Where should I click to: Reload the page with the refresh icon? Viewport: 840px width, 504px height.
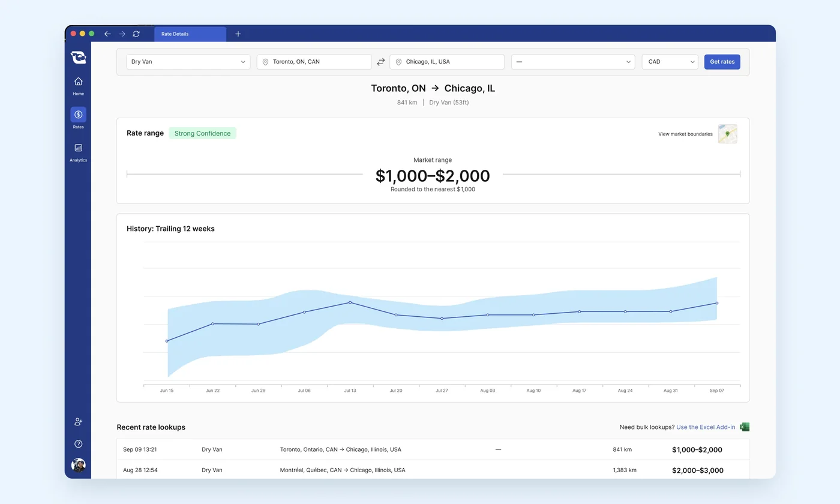coord(136,34)
